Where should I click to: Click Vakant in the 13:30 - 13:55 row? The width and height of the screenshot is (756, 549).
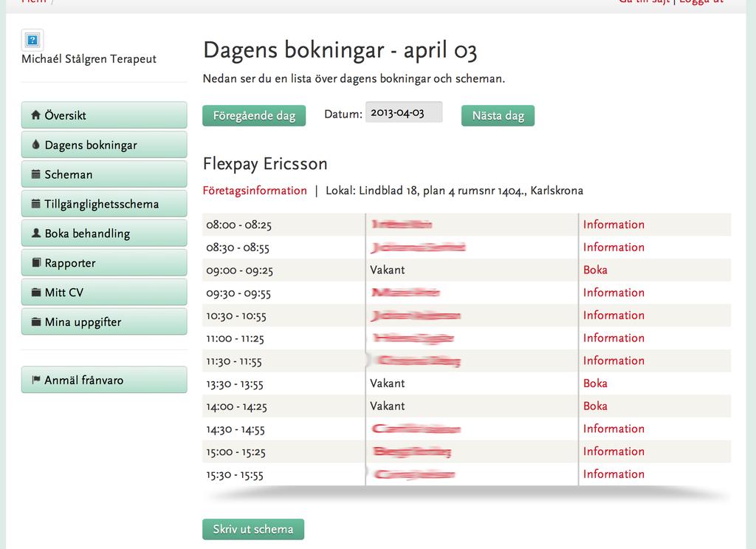387,383
